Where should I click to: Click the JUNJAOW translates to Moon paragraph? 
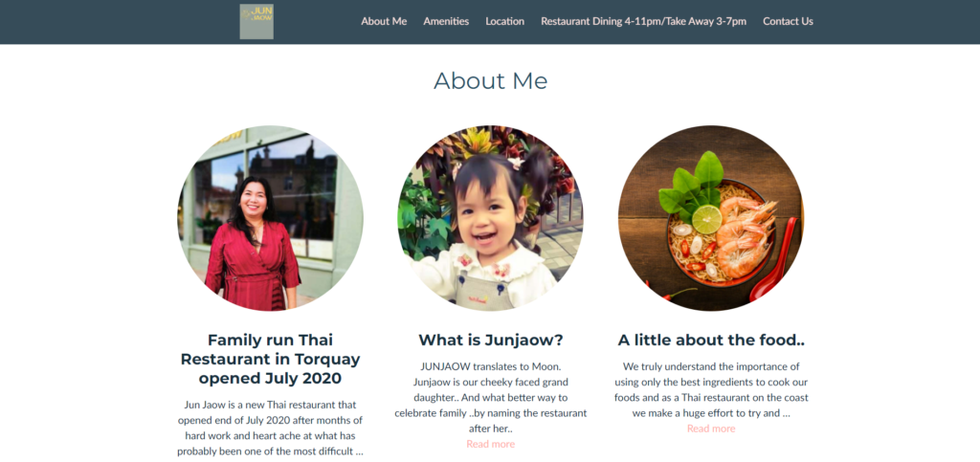[490, 397]
